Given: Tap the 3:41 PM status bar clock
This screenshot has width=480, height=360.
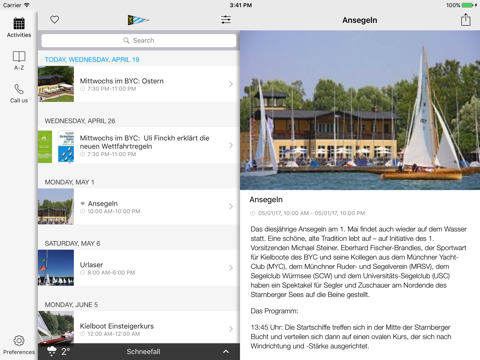Looking at the screenshot, I should tap(241, 5).
